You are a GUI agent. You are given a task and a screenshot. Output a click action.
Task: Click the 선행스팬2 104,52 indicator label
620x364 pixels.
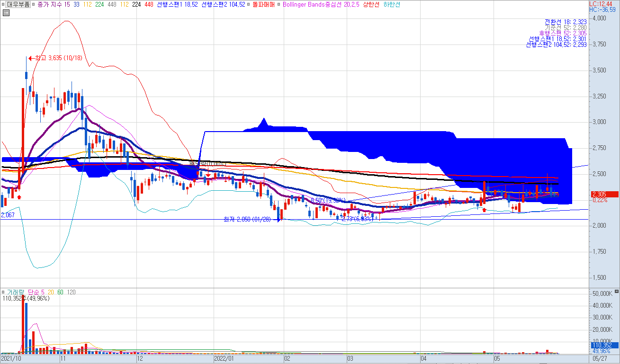(x=223, y=4)
